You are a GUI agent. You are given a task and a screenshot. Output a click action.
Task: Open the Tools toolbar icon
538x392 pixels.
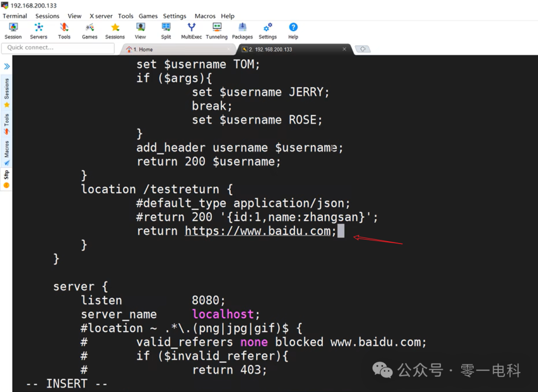tap(64, 30)
